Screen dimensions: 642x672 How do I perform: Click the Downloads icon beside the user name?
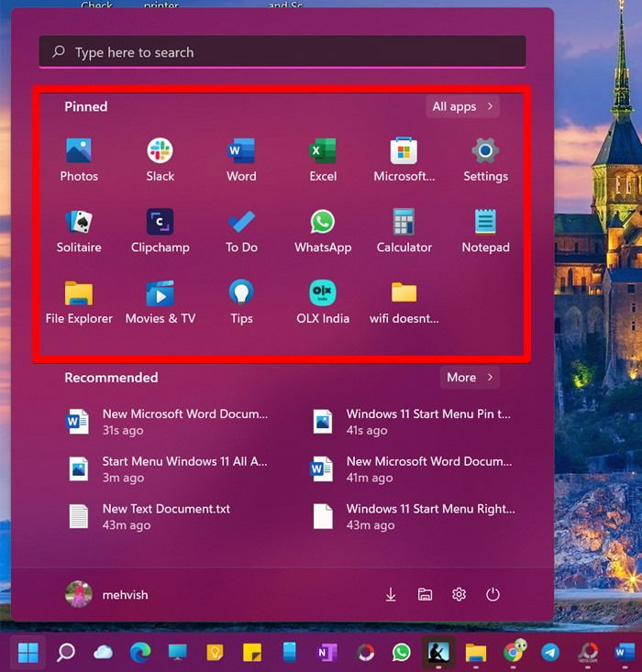(391, 594)
